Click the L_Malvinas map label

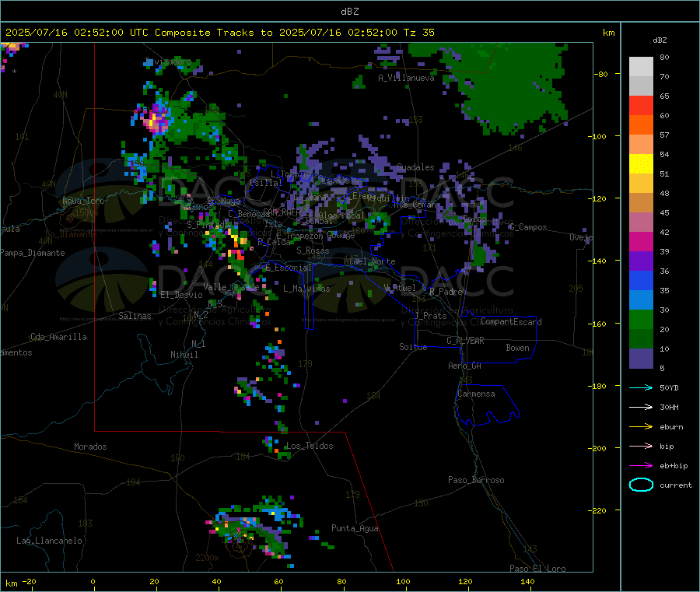coord(306,289)
